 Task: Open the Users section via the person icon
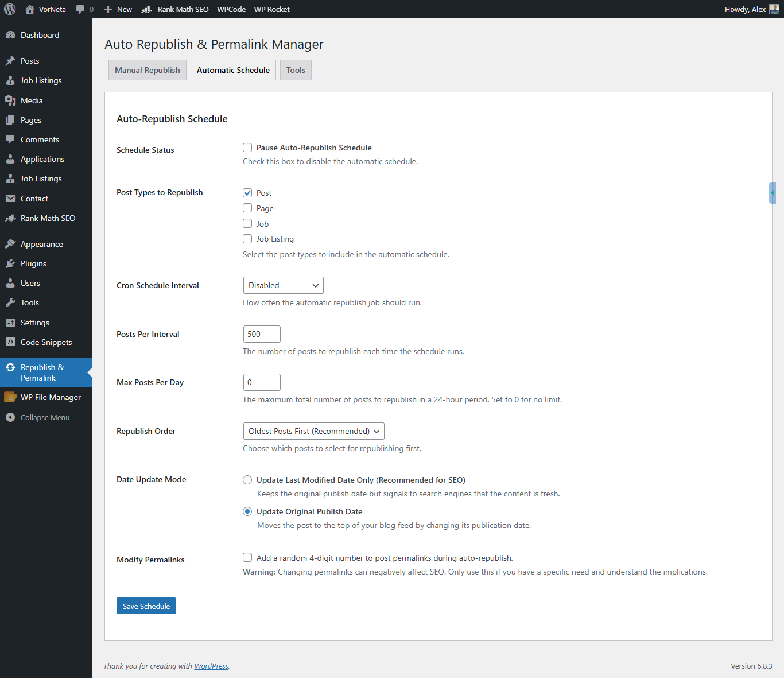click(11, 283)
